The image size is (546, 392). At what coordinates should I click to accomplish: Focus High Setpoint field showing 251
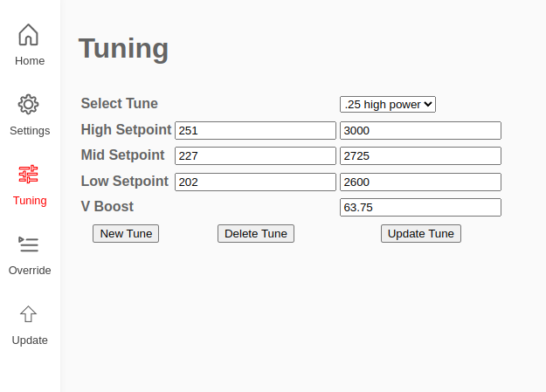point(255,131)
